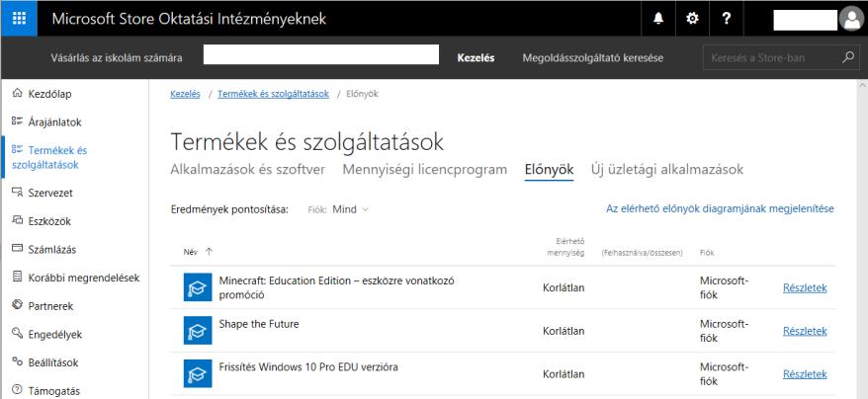Switch to Új üzletági alkalmazások tab
Image resolution: width=868 pixels, height=399 pixels.
tap(667, 169)
